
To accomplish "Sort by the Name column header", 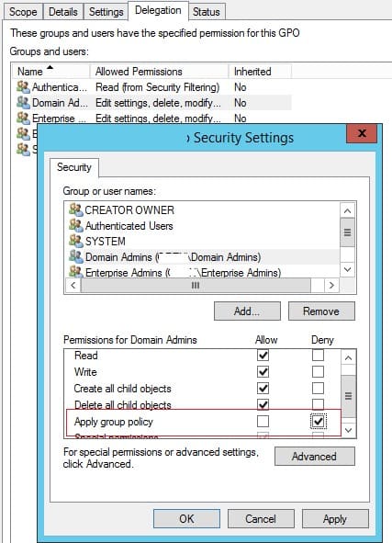I will (x=50, y=72).
